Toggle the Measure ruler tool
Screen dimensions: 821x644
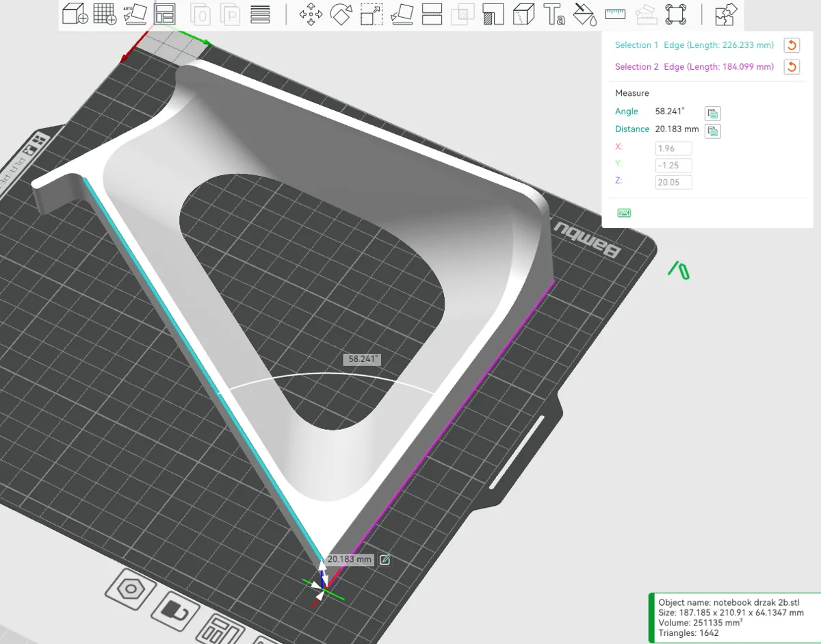click(616, 14)
